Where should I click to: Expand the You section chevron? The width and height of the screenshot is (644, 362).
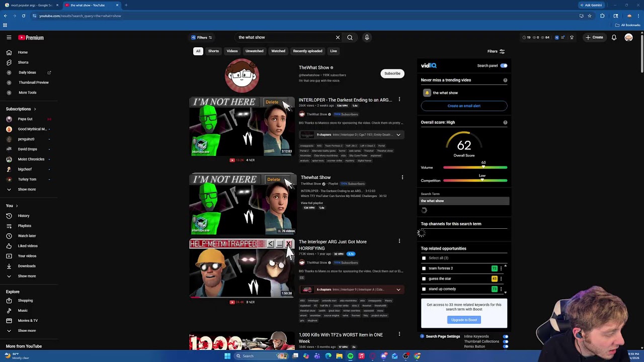tap(17, 206)
